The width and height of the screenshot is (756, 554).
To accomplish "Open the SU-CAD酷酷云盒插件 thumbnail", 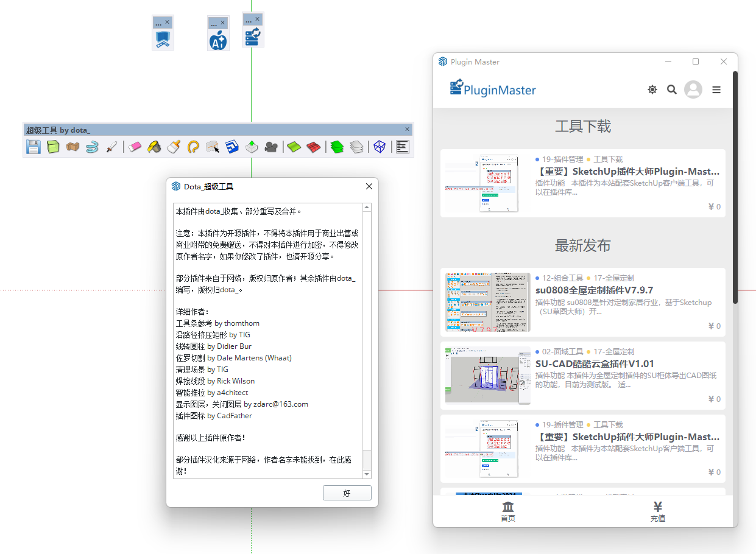I will (487, 375).
